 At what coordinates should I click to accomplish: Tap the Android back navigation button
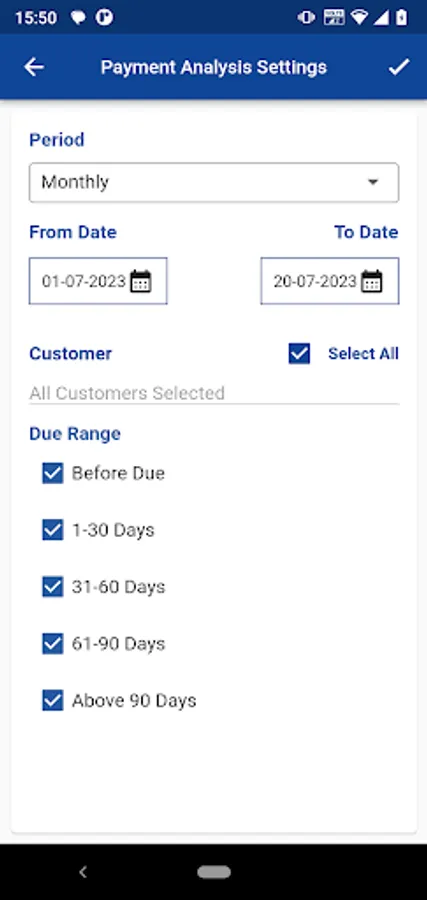(x=83, y=872)
